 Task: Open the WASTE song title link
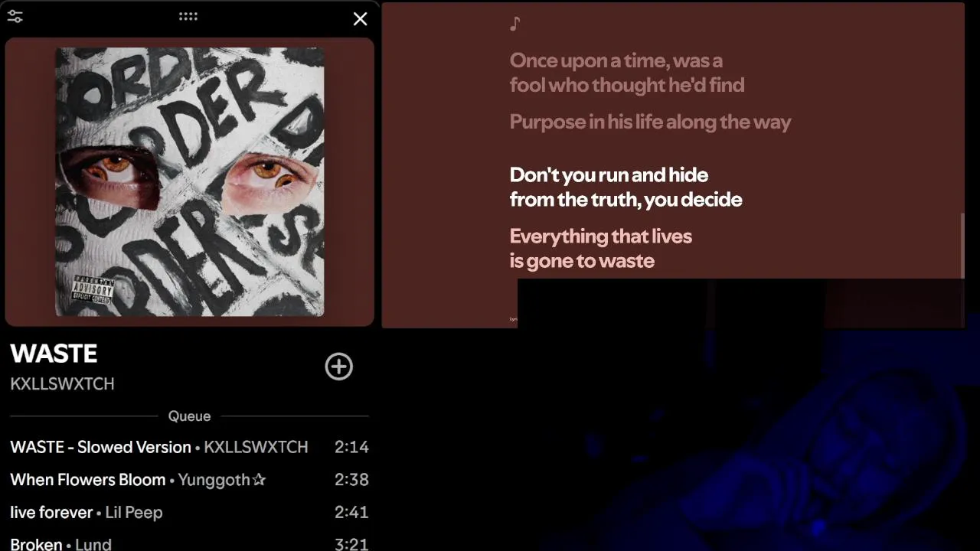tap(54, 354)
